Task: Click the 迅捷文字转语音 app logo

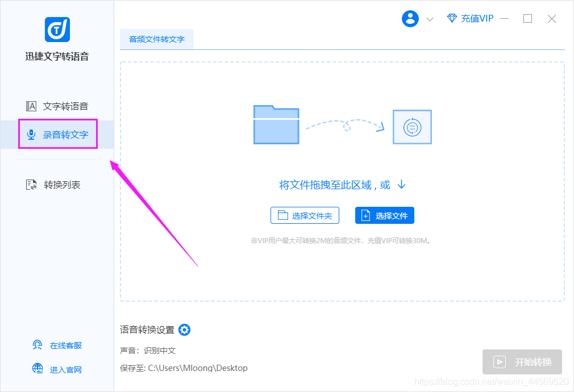Action: coord(57,30)
